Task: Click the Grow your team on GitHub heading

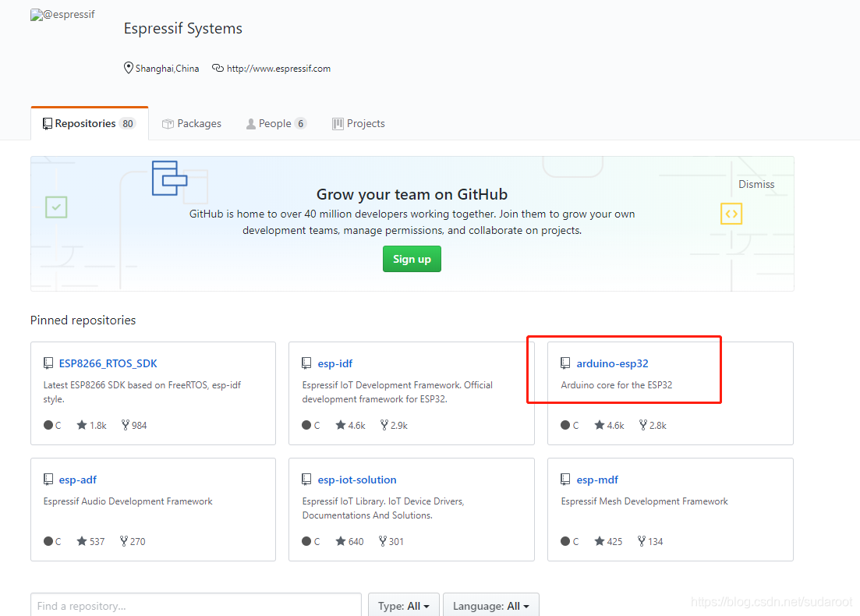Action: (412, 194)
